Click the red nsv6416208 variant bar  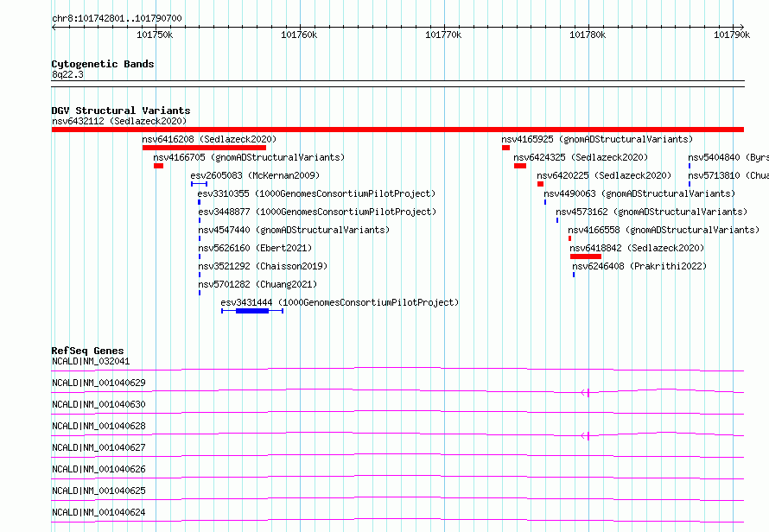pyautogui.click(x=204, y=148)
